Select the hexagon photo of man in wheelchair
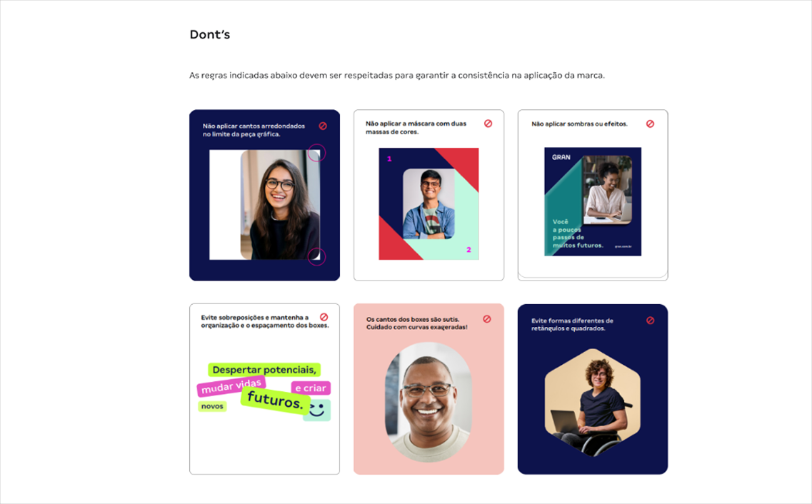812x504 pixels. 593,403
